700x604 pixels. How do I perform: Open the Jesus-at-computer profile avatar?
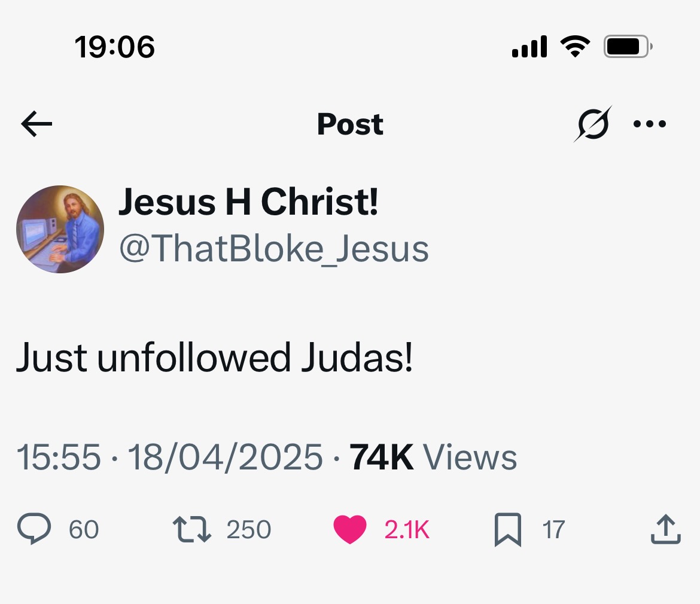click(60, 229)
